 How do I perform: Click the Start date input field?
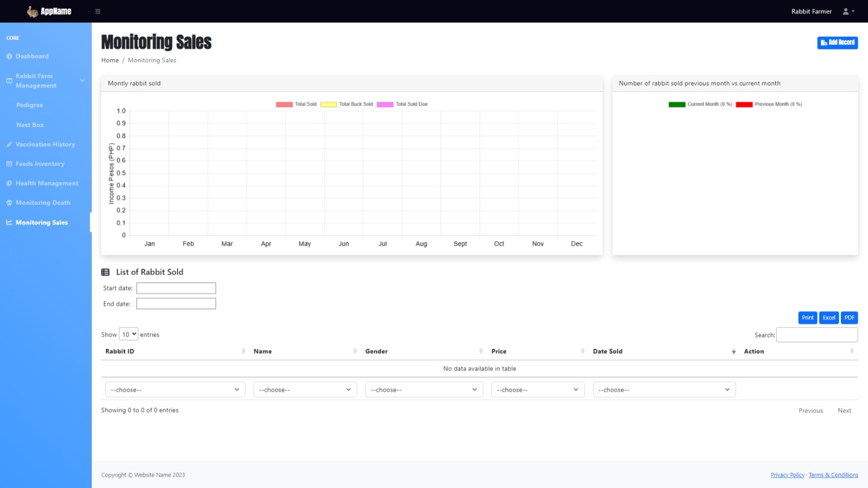176,288
